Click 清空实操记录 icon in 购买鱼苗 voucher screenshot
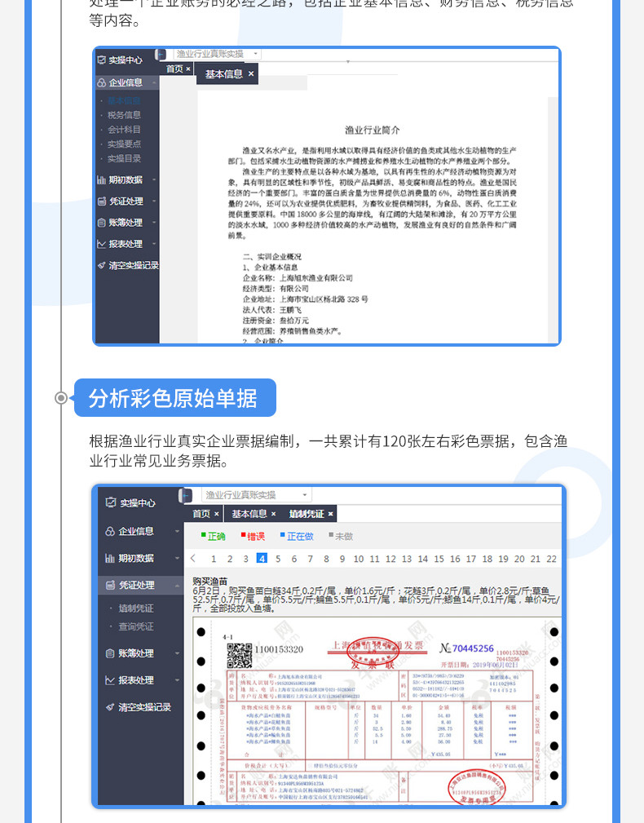Screen dimensions: 644x823 (110, 707)
